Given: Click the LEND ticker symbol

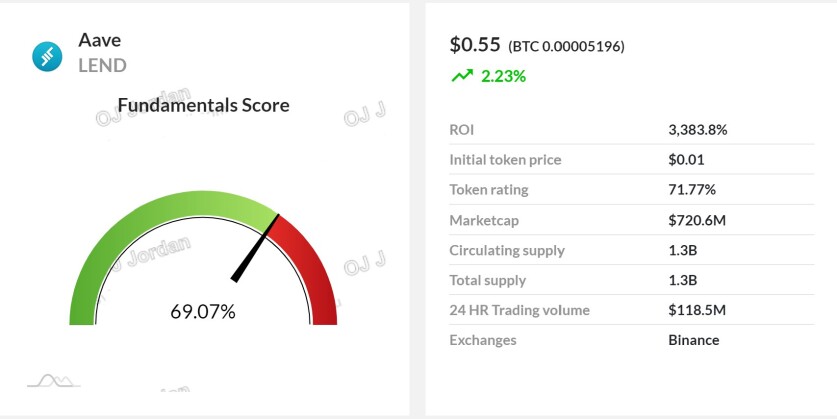Looking at the screenshot, I should click(x=102, y=65).
